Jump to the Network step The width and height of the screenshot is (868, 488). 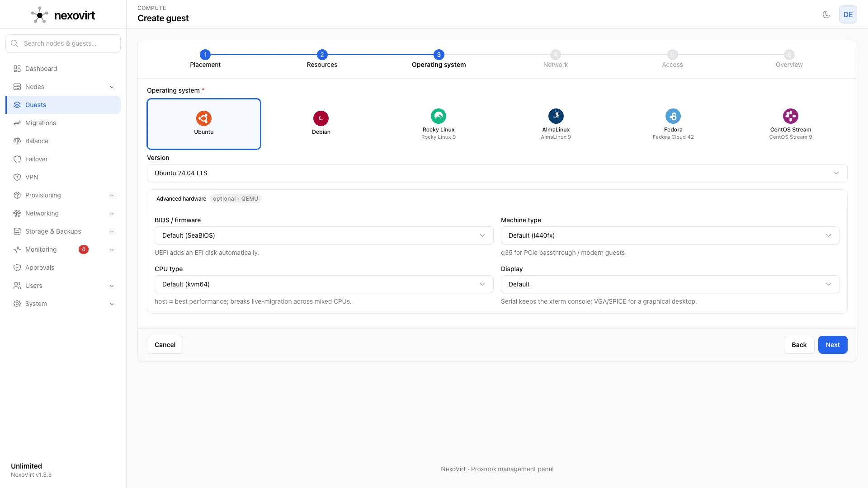(x=556, y=59)
